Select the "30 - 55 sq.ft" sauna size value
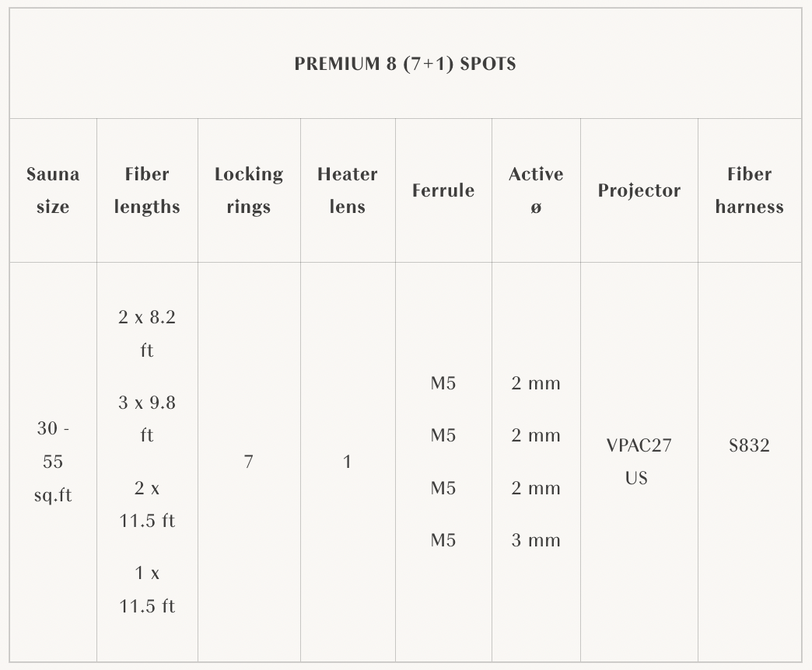This screenshot has height=670, width=812. pos(53,462)
